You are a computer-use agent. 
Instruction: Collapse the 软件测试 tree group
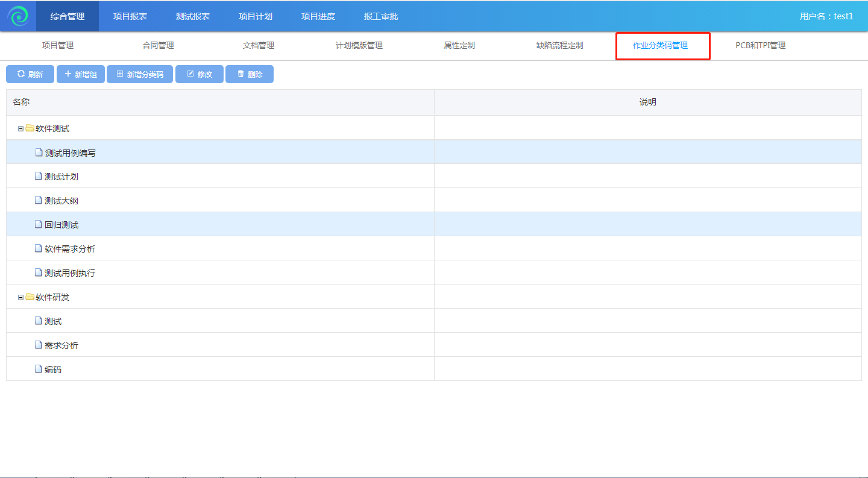click(x=20, y=128)
